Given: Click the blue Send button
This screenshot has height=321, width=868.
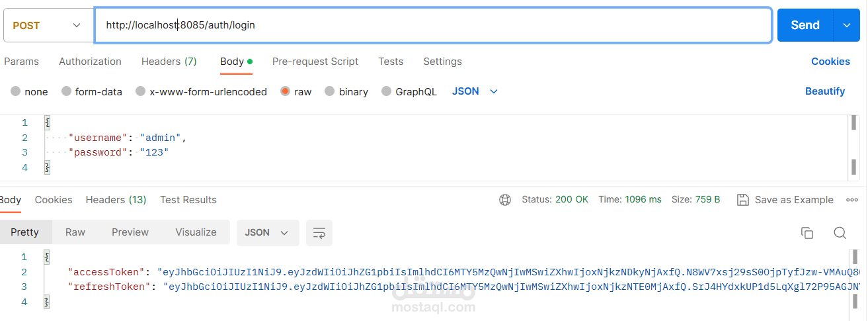Looking at the screenshot, I should pos(805,25).
